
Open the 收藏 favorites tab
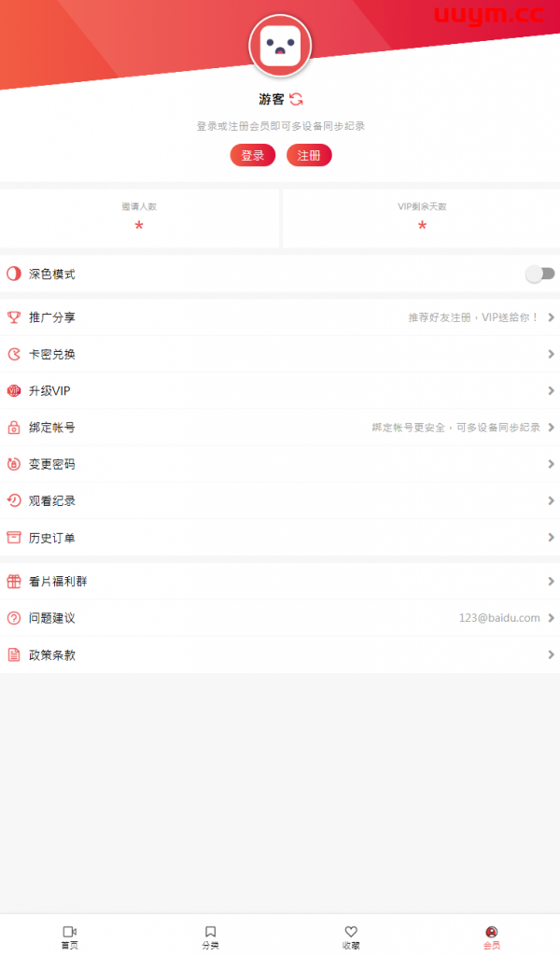(x=351, y=936)
